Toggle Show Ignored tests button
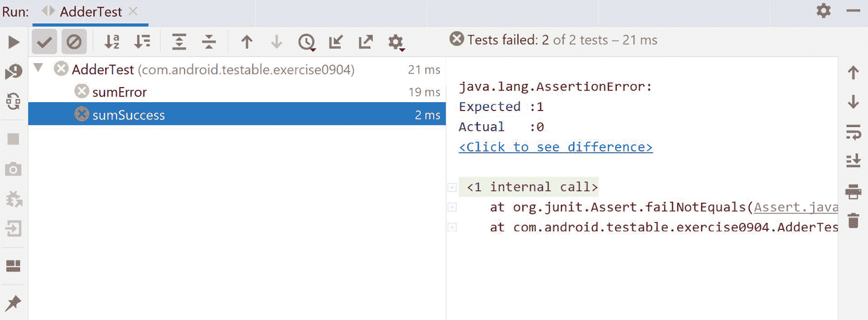The height and width of the screenshot is (320, 868). [74, 42]
